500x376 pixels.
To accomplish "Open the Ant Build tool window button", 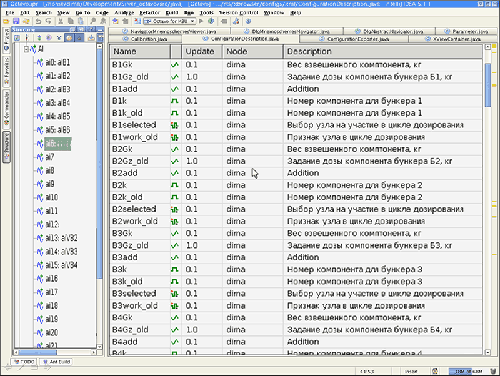I will tap(56, 362).
